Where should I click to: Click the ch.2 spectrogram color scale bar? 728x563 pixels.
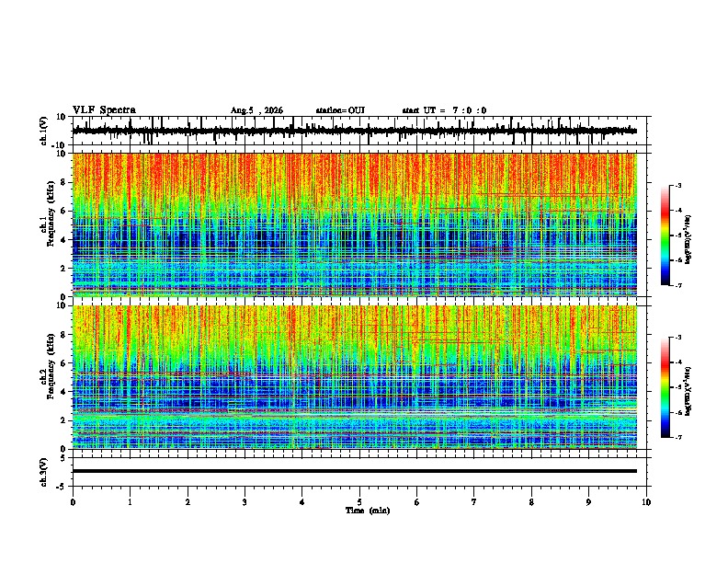pyautogui.click(x=665, y=387)
